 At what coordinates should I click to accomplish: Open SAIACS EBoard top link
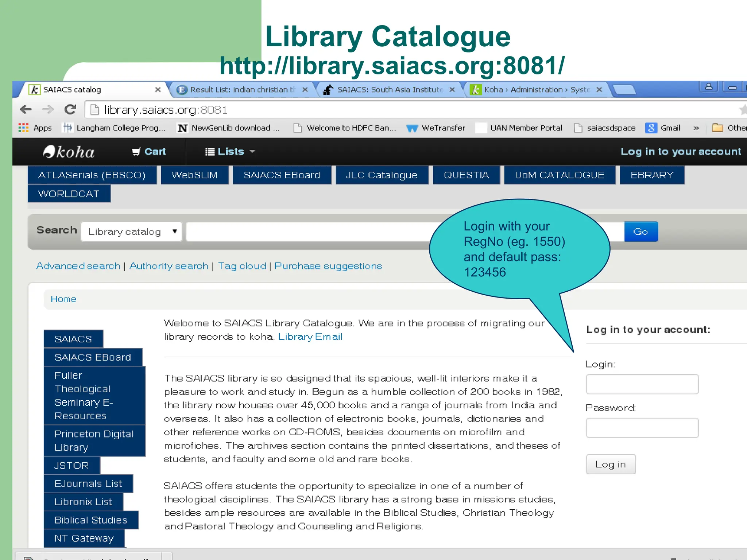(282, 175)
